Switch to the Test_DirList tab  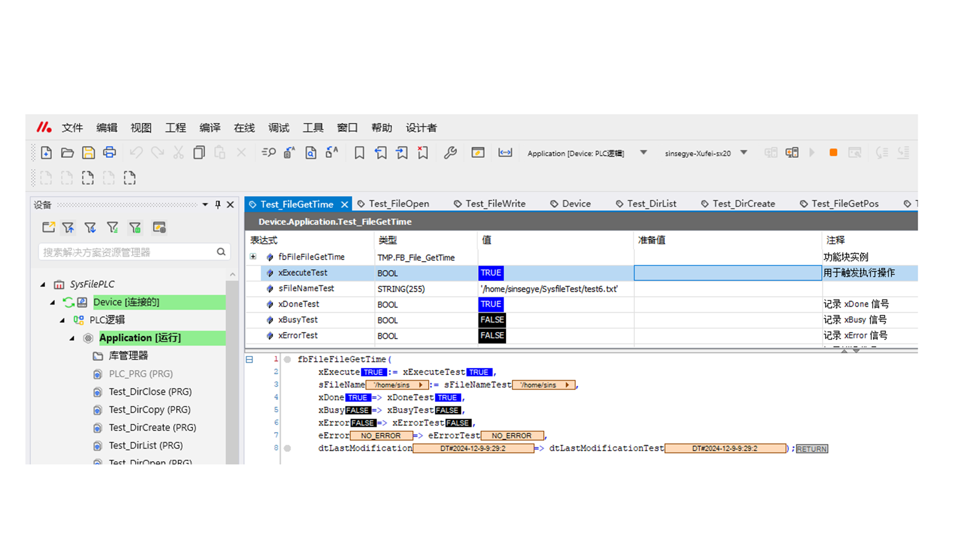[x=646, y=204]
